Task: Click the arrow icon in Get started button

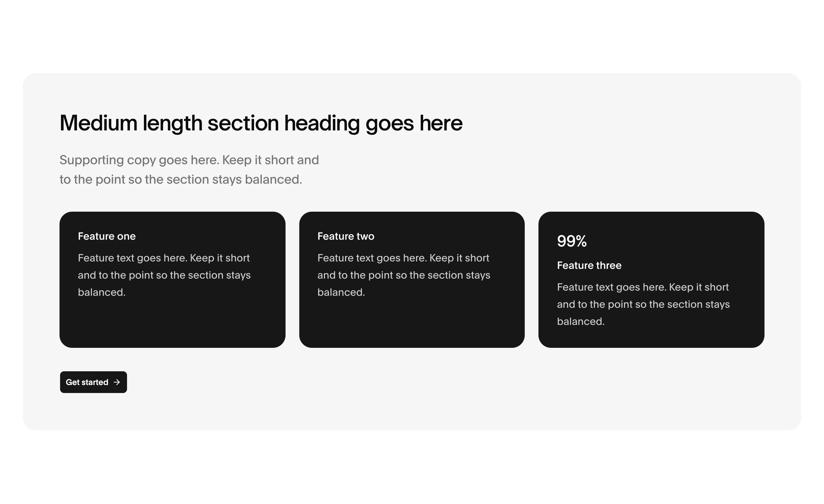Action: point(117,382)
